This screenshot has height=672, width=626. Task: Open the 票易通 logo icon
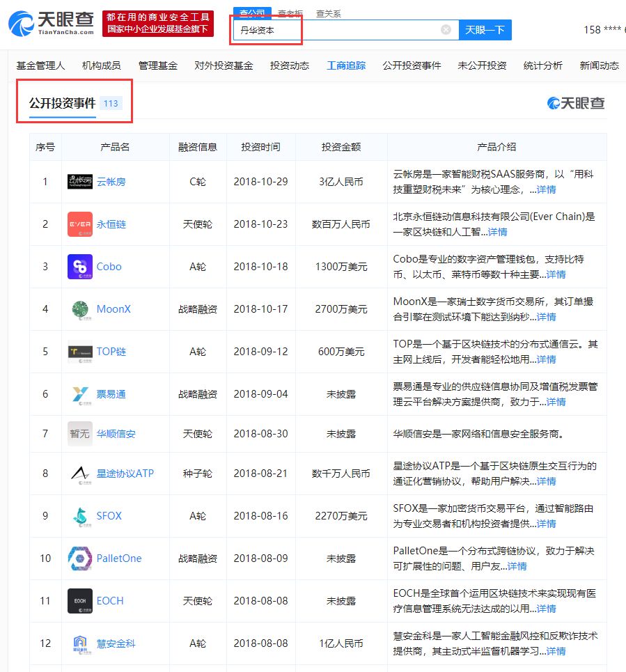click(79, 394)
